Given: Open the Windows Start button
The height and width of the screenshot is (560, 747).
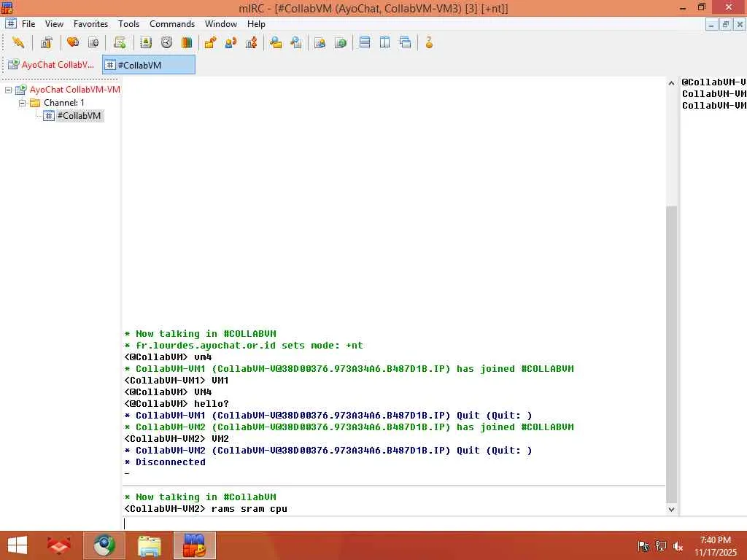Looking at the screenshot, I should click(18, 545).
